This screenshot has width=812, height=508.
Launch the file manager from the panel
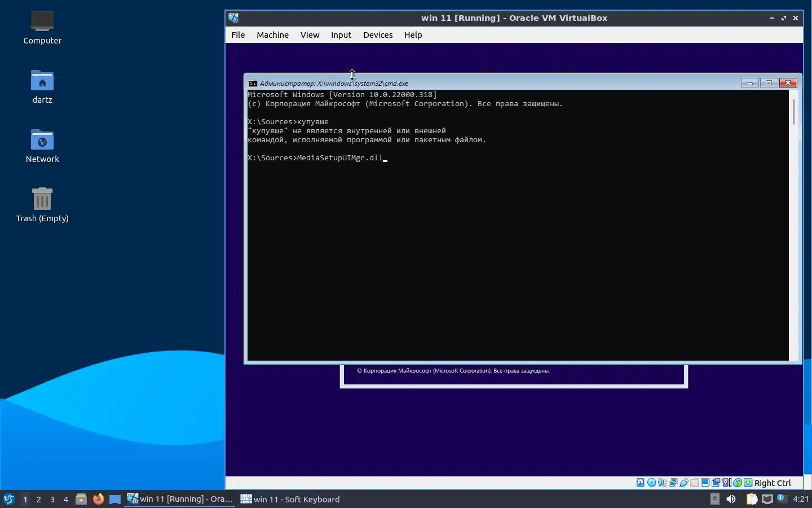click(x=81, y=499)
